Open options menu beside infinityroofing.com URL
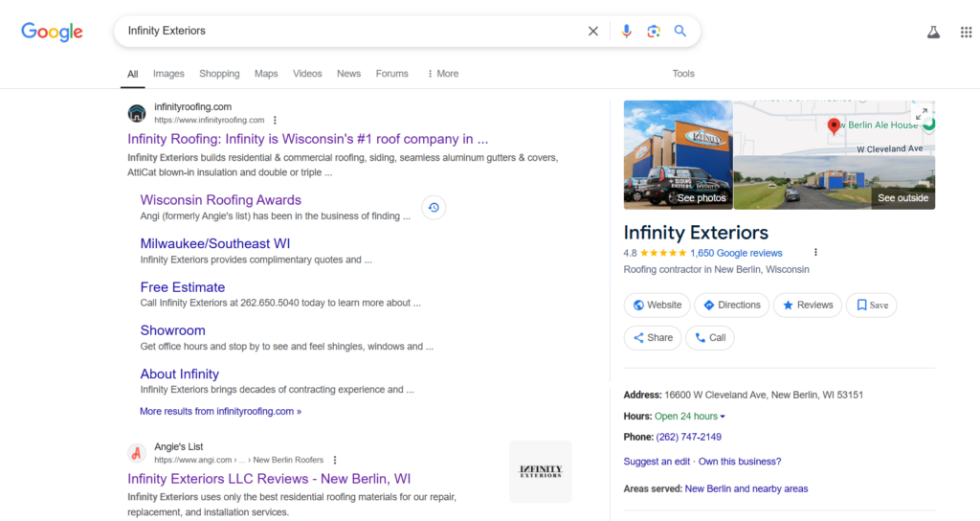This screenshot has height=521, width=980. pos(275,120)
